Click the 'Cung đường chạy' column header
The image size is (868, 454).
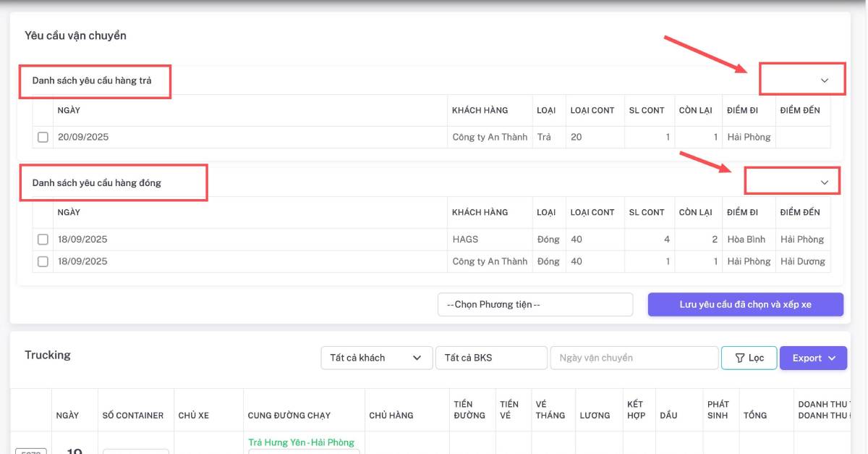click(x=289, y=415)
